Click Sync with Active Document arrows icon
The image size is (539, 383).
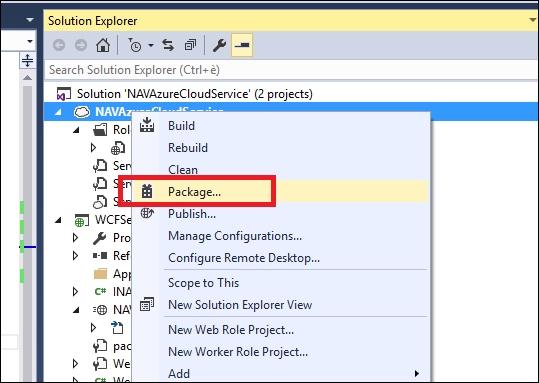168,45
